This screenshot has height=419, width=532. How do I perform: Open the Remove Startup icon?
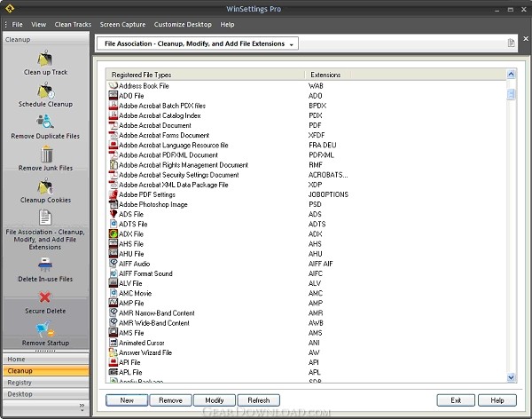coord(45,329)
